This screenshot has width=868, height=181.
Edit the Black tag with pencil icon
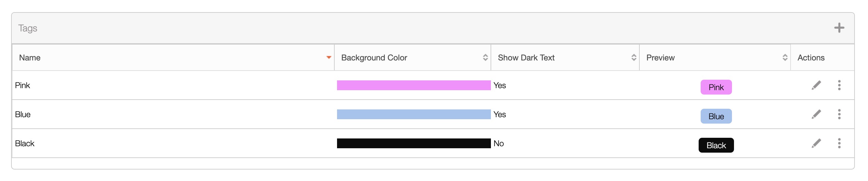(x=816, y=143)
